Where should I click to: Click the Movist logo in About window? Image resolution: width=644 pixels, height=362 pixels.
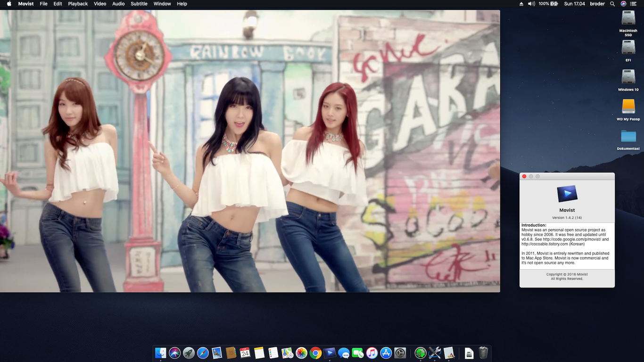tap(567, 194)
